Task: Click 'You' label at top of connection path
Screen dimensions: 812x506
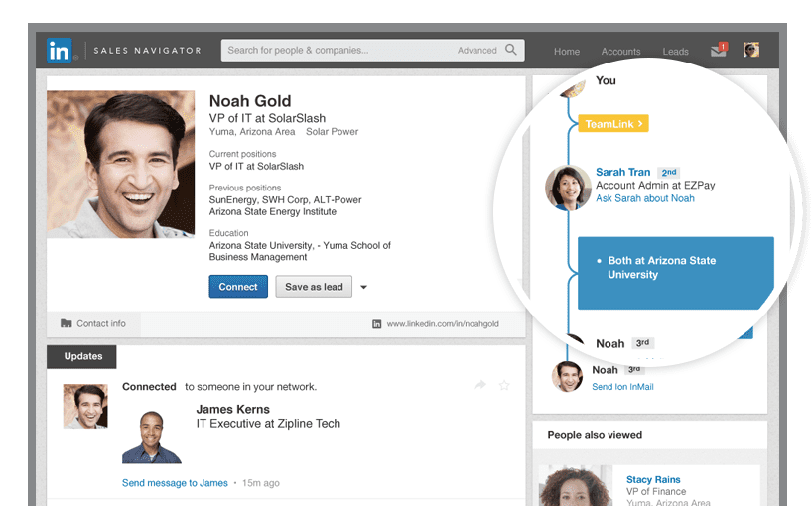Action: tap(606, 80)
